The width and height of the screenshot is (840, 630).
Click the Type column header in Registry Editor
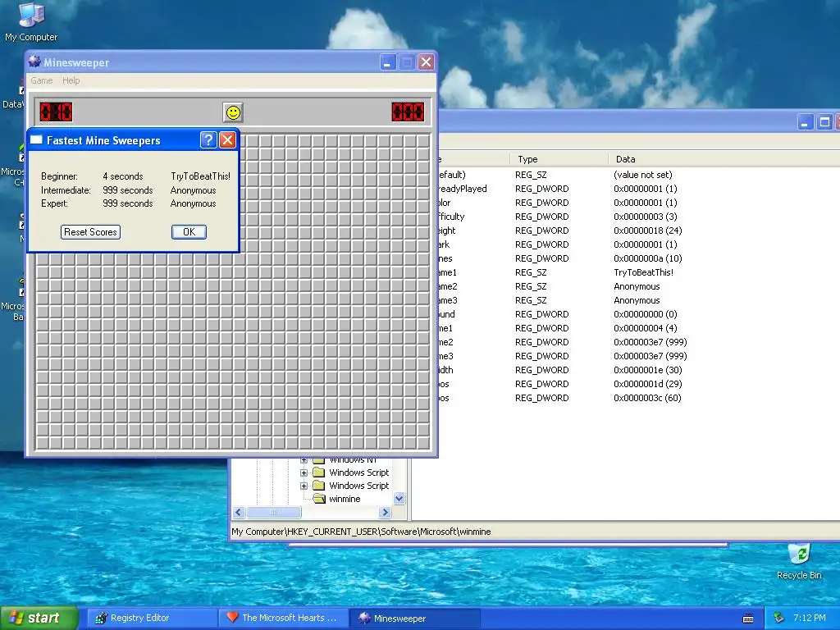pyautogui.click(x=559, y=159)
